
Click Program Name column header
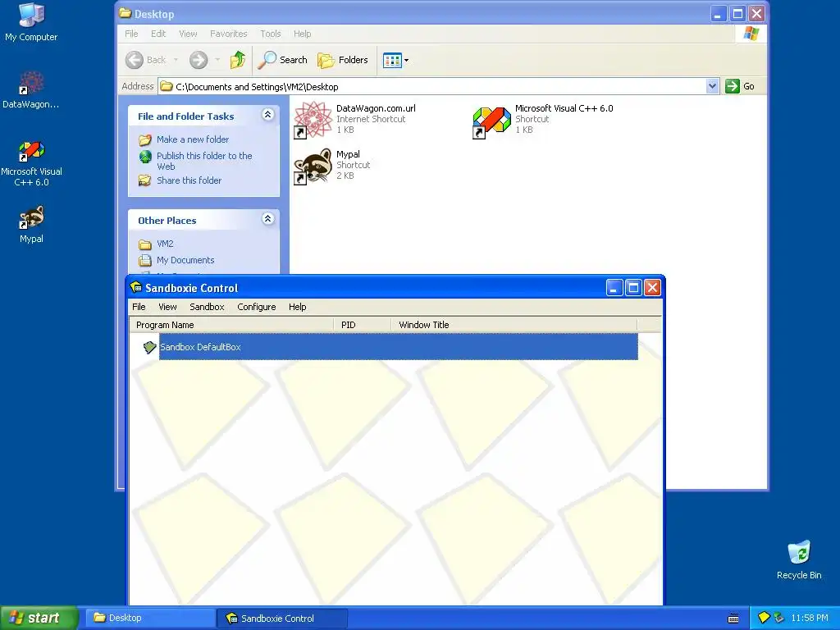coord(231,325)
